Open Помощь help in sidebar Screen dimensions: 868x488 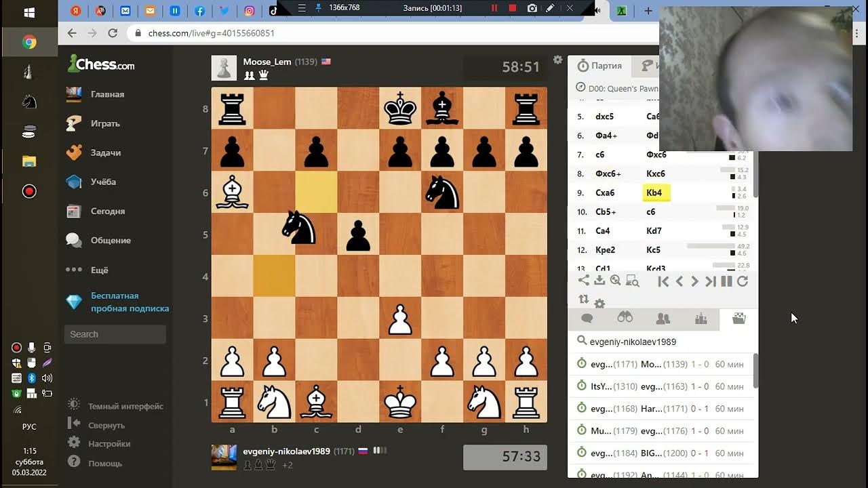96,463
